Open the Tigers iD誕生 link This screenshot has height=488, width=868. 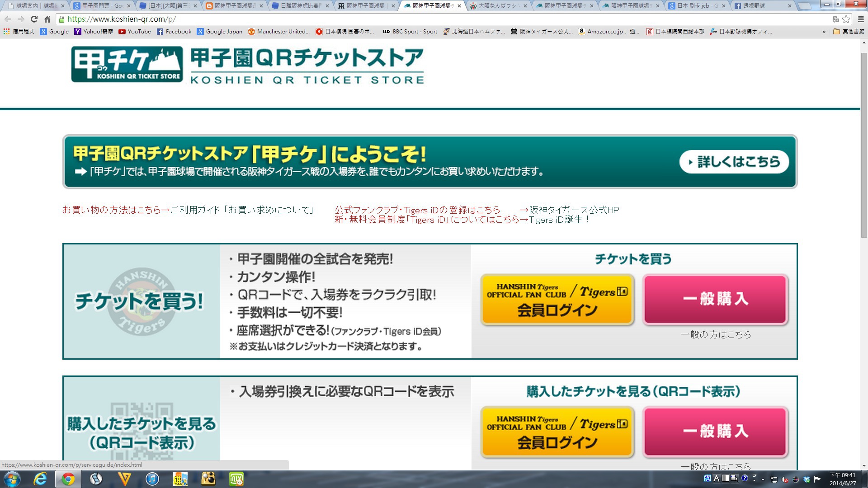(x=560, y=220)
